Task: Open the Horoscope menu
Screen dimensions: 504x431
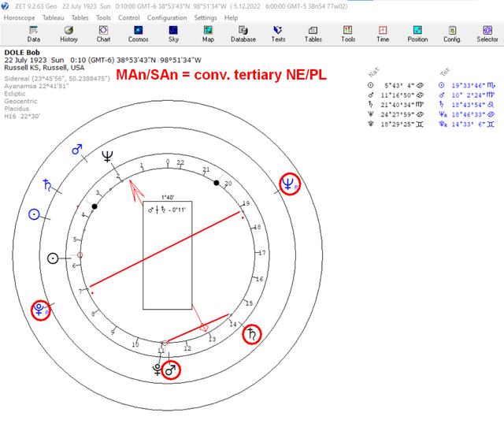Action: tap(19, 17)
